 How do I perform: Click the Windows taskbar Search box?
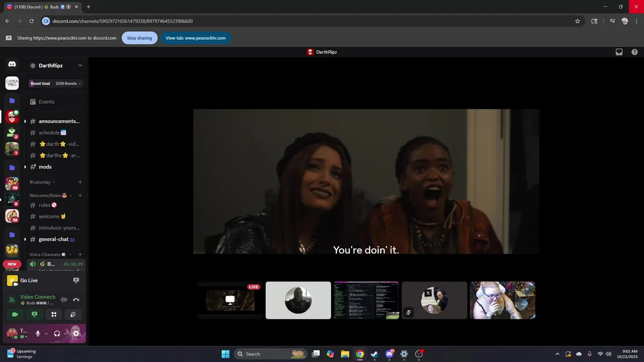270,354
